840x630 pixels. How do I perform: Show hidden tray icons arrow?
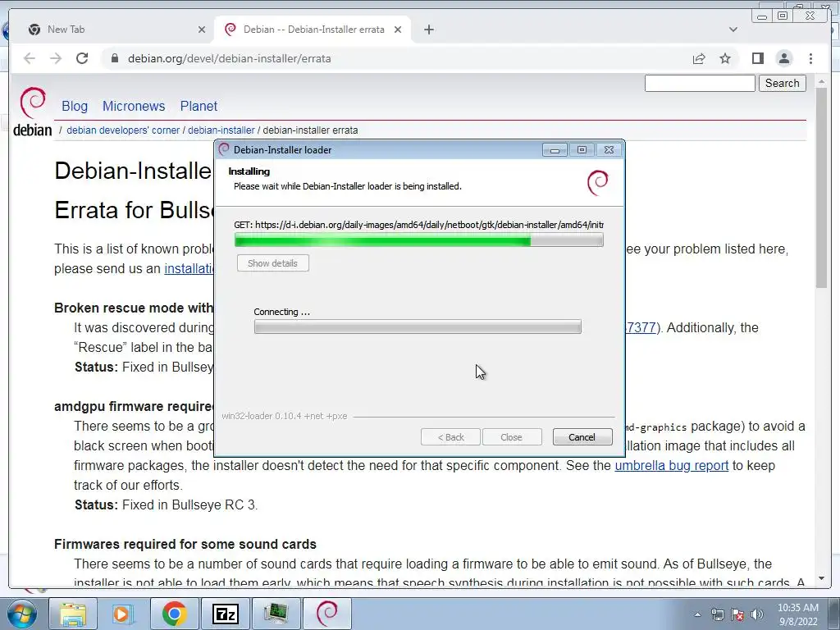[697, 614]
